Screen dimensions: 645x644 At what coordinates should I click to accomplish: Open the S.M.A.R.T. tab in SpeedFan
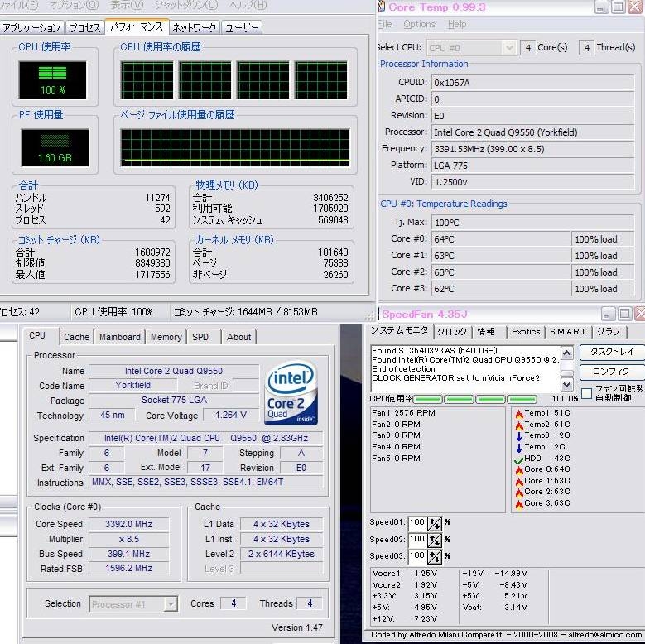(x=569, y=331)
